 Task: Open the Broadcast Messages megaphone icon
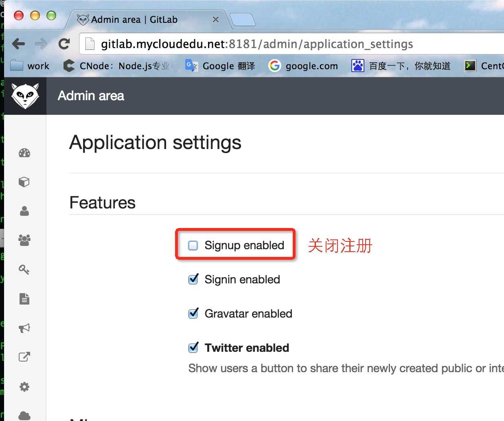tap(24, 328)
